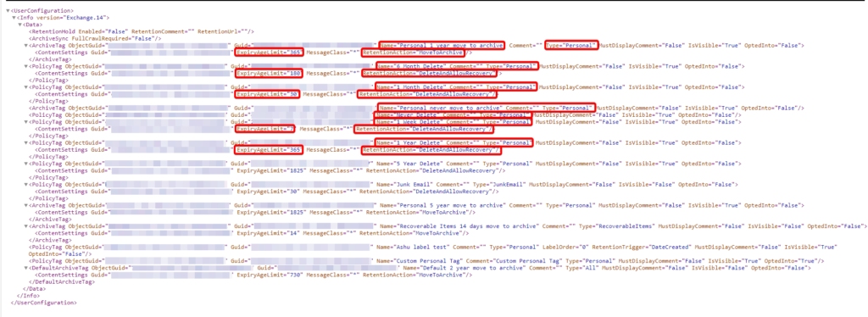Collapse the '5 Year Delete' PolicyTag node
Image resolution: width=868 pixels, height=317 pixels.
26,164
